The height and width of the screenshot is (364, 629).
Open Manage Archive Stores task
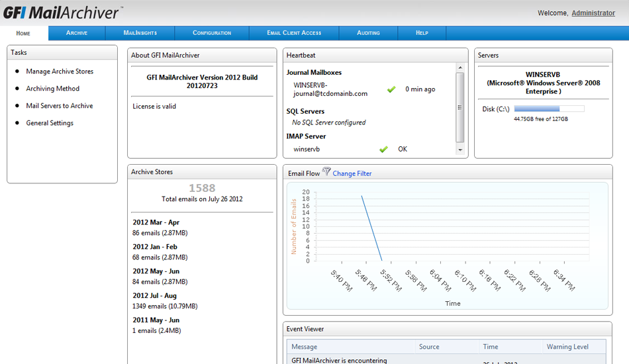click(60, 71)
